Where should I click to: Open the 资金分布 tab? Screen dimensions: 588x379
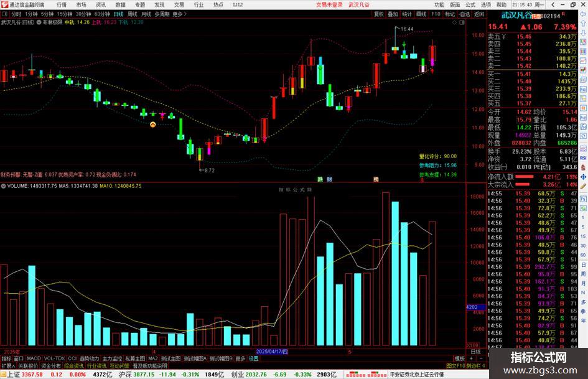point(50,366)
